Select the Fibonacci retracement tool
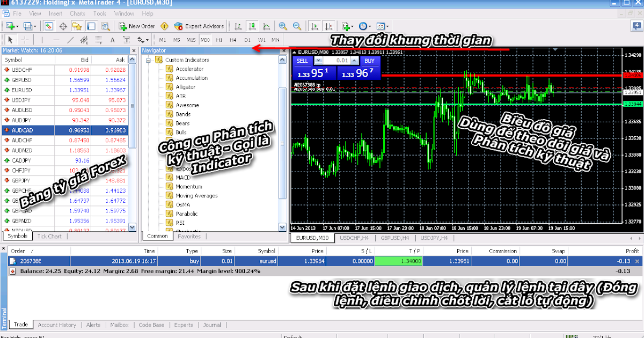 [98, 40]
